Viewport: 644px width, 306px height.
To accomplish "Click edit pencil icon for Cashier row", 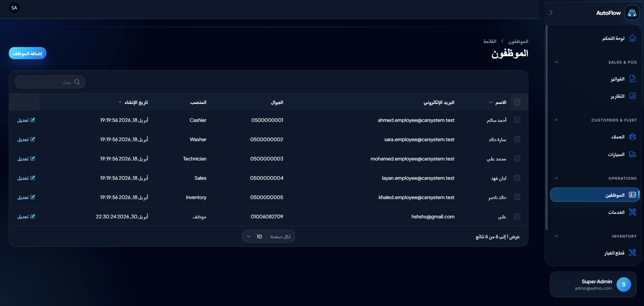I will pos(33,120).
